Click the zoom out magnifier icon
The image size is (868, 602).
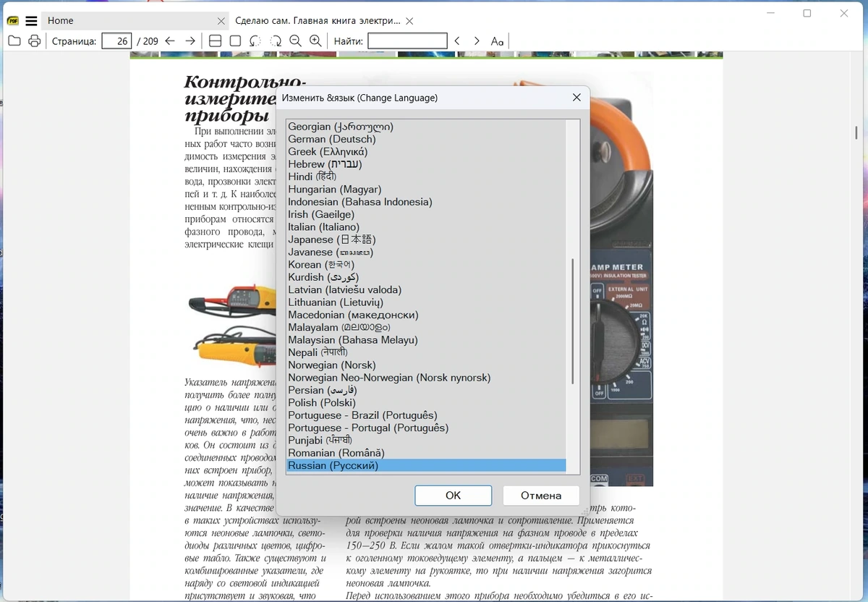pyautogui.click(x=295, y=41)
